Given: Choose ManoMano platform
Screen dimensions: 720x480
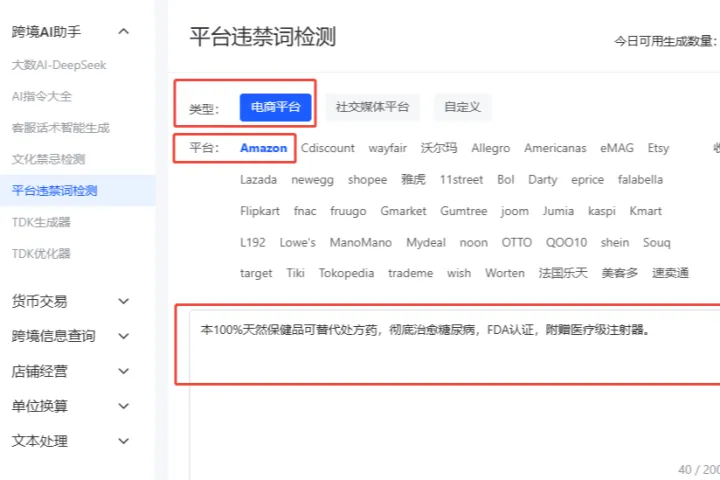Looking at the screenshot, I should pyautogui.click(x=361, y=242).
